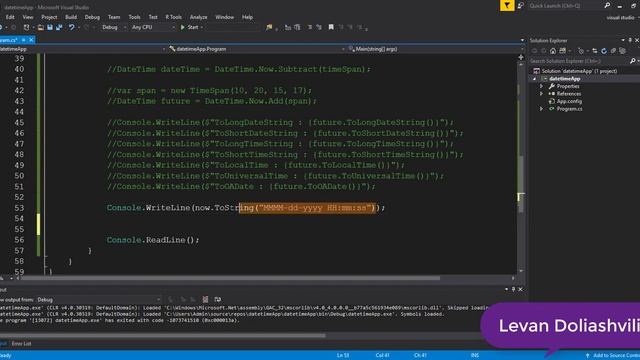The height and width of the screenshot is (360, 640).
Task: Open the Window menu
Action: click(224, 17)
